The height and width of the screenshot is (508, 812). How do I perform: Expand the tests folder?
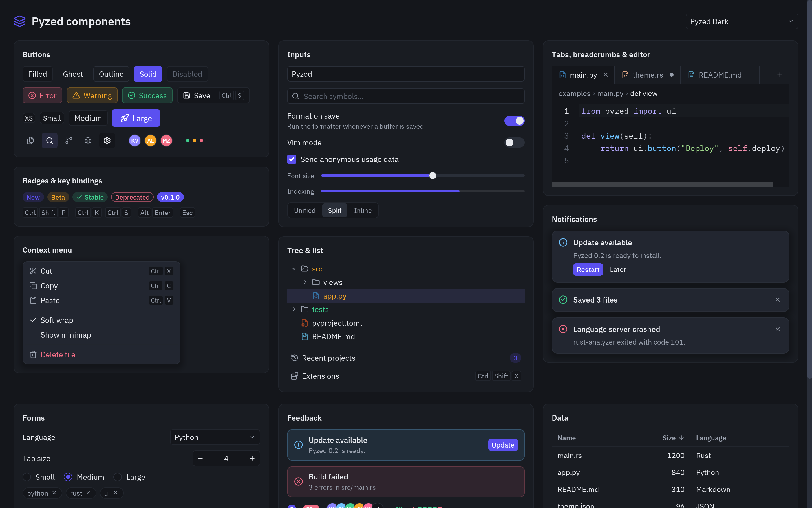click(x=294, y=309)
